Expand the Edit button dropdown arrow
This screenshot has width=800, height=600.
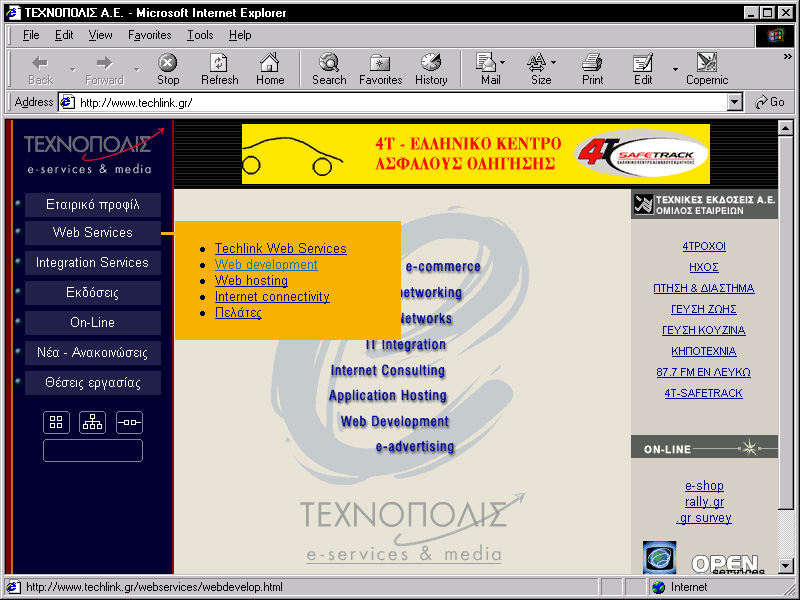coord(675,69)
